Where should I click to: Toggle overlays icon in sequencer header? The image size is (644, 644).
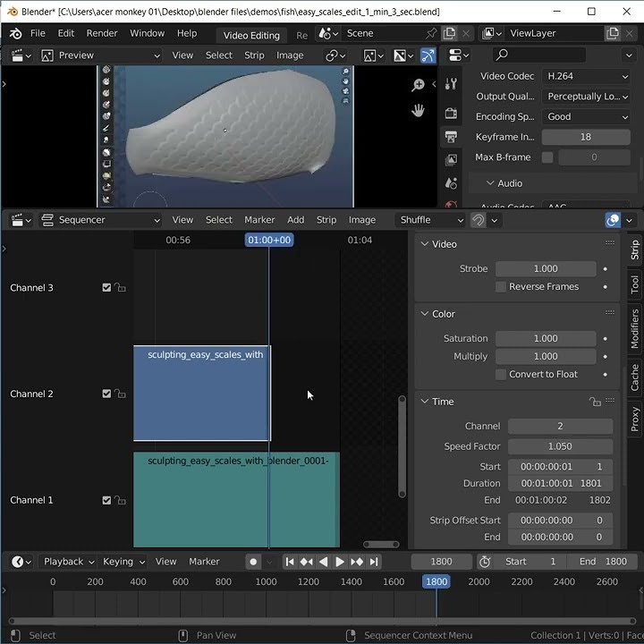coord(613,220)
